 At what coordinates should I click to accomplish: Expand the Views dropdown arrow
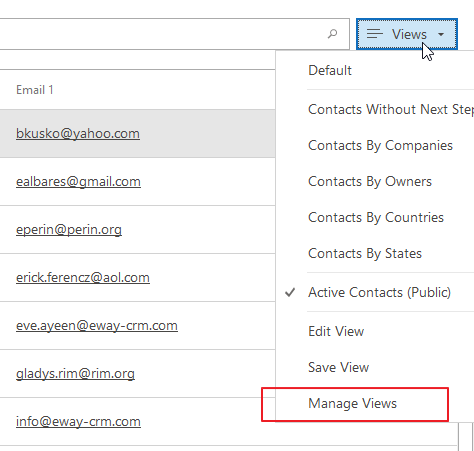(441, 34)
